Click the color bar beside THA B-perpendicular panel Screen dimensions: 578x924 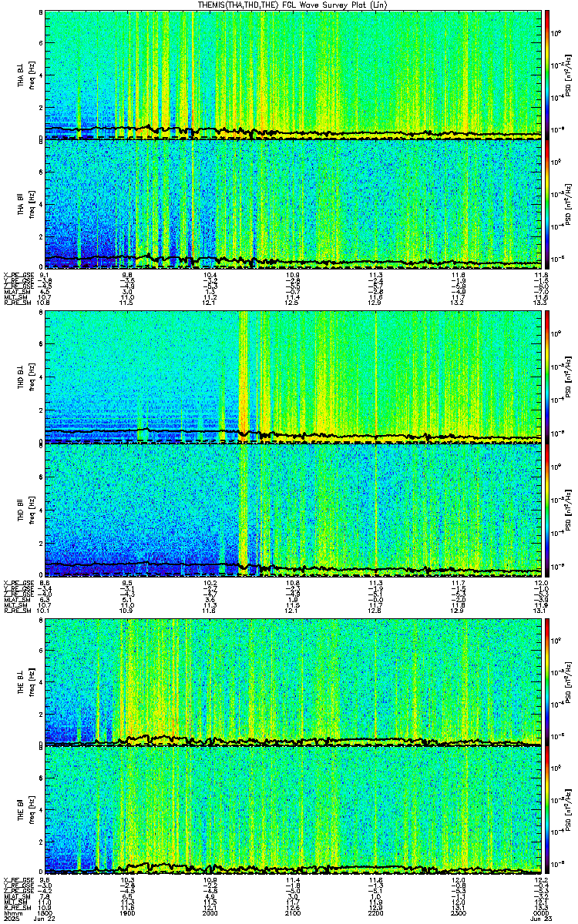tap(548, 74)
